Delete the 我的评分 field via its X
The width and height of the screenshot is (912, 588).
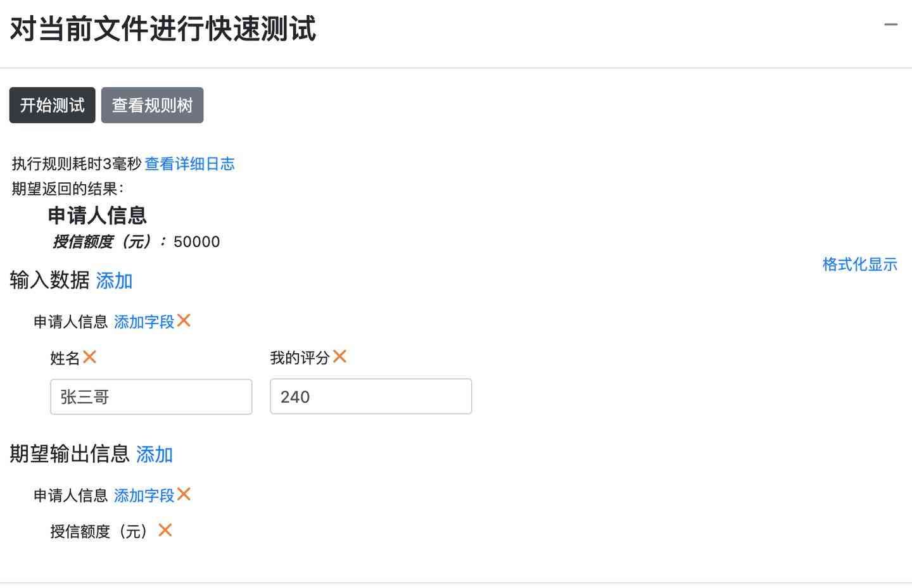[x=339, y=356]
